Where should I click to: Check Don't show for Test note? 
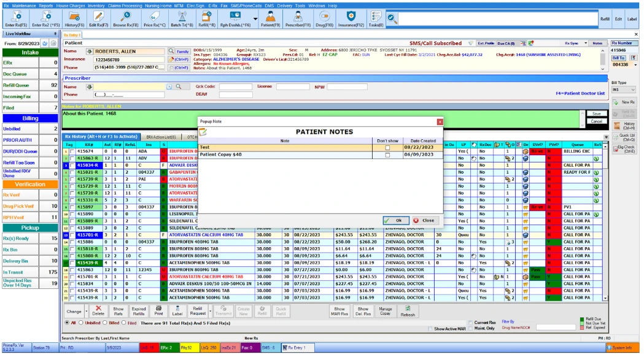pos(387,148)
